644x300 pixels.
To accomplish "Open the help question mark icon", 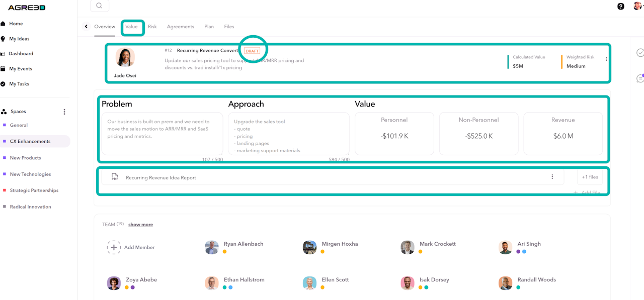I will [x=621, y=7].
